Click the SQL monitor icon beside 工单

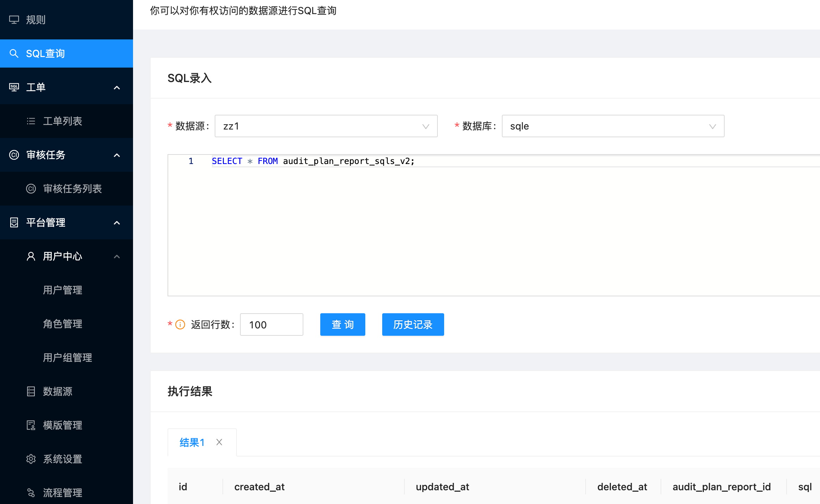[14, 87]
